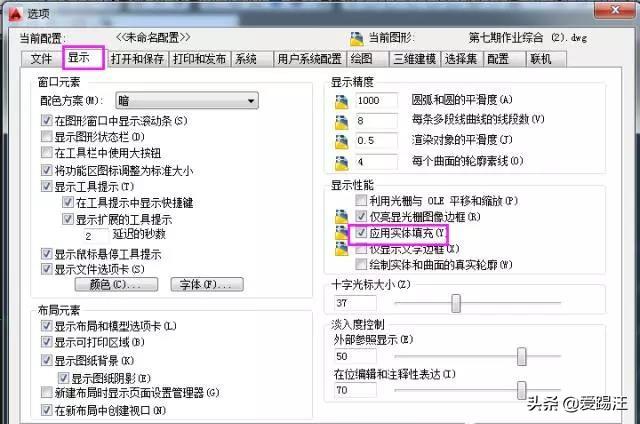Open the 三维建模 tab

[x=415, y=59]
